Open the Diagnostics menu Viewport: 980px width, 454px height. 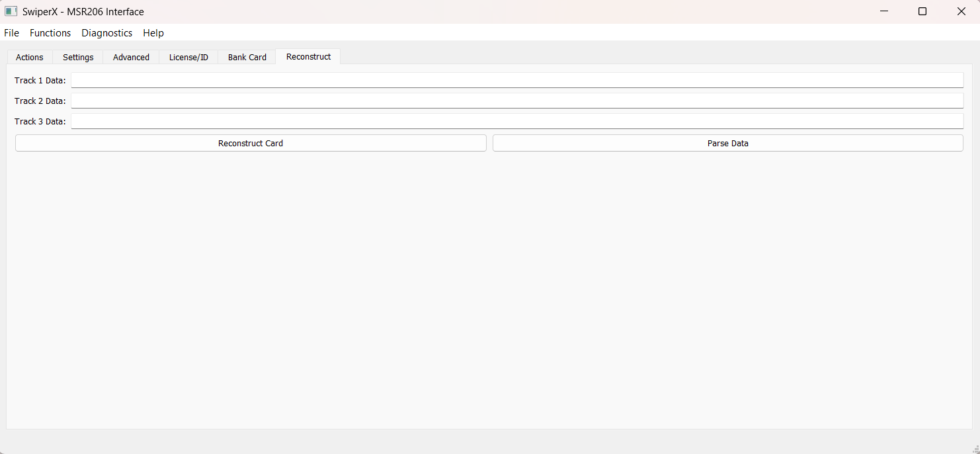[107, 33]
